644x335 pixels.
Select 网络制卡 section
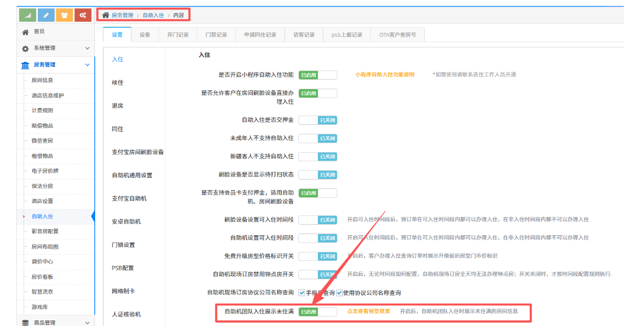[123, 291]
